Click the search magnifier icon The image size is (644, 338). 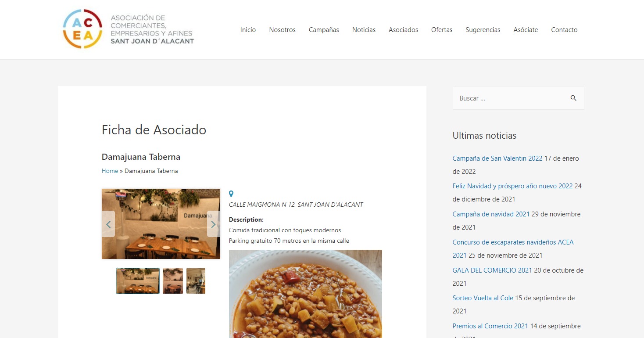[573, 98]
